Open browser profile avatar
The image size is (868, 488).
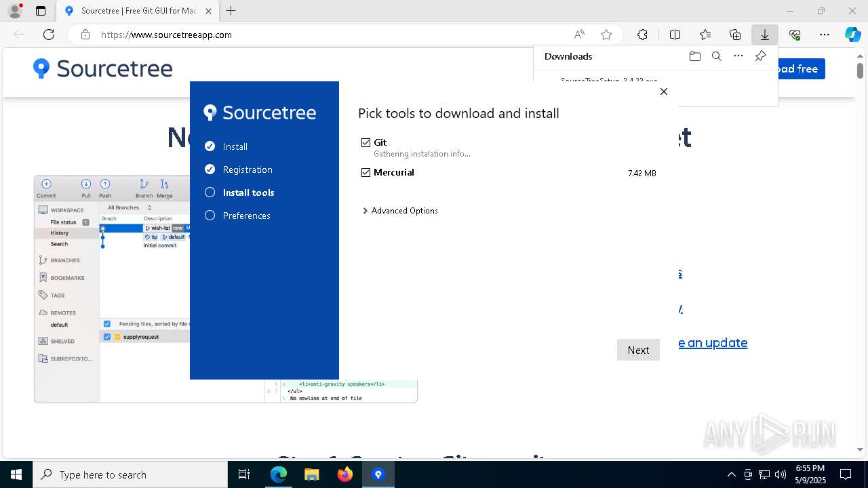pos(15,11)
